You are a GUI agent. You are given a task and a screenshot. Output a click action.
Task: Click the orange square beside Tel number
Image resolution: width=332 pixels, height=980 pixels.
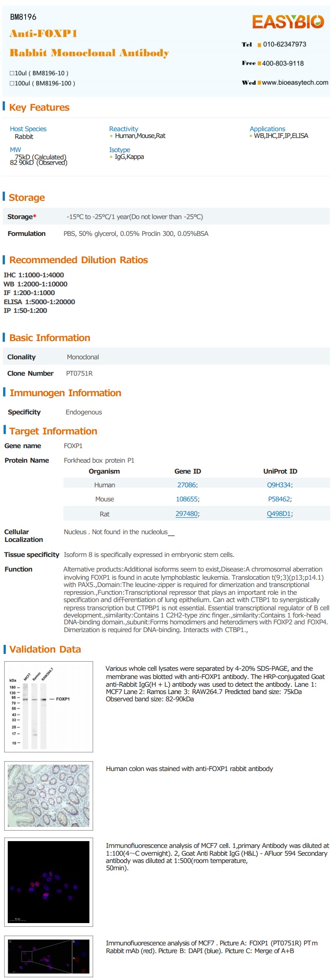coord(259,45)
